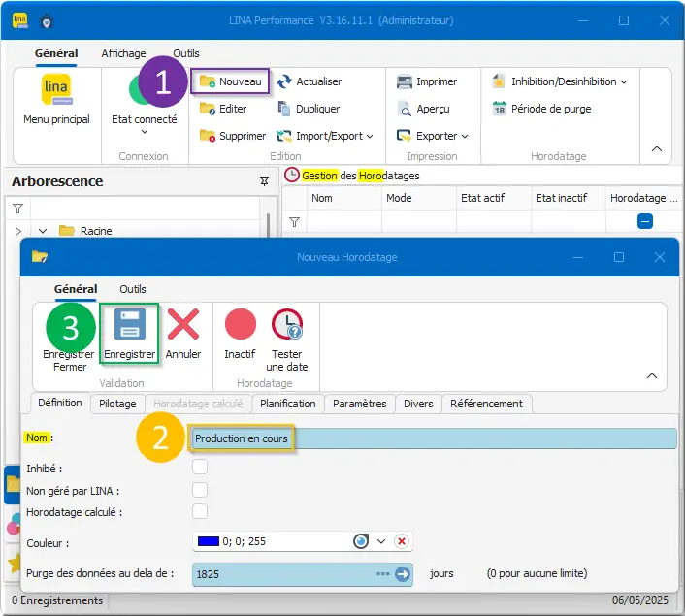685x616 pixels.
Task: Expand the Couleur dropdown arrow
Action: (x=381, y=541)
